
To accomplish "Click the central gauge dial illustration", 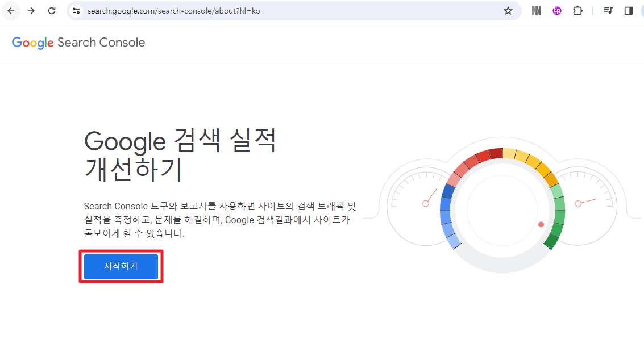I will (502, 211).
